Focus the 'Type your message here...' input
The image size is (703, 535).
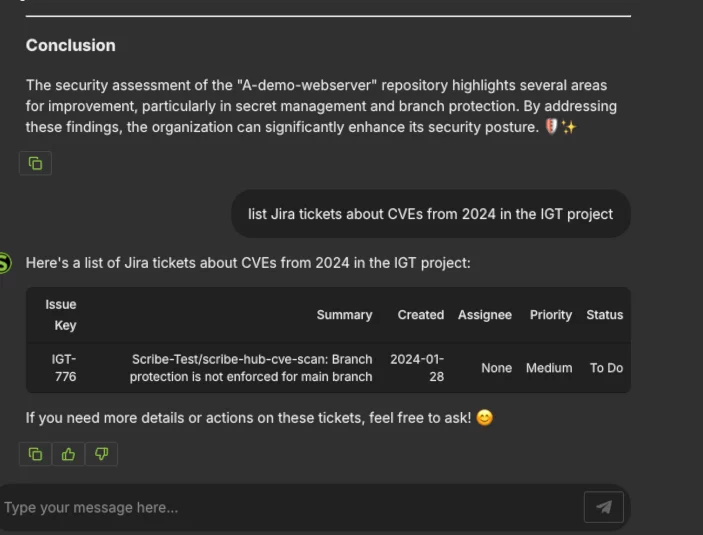tap(289, 507)
